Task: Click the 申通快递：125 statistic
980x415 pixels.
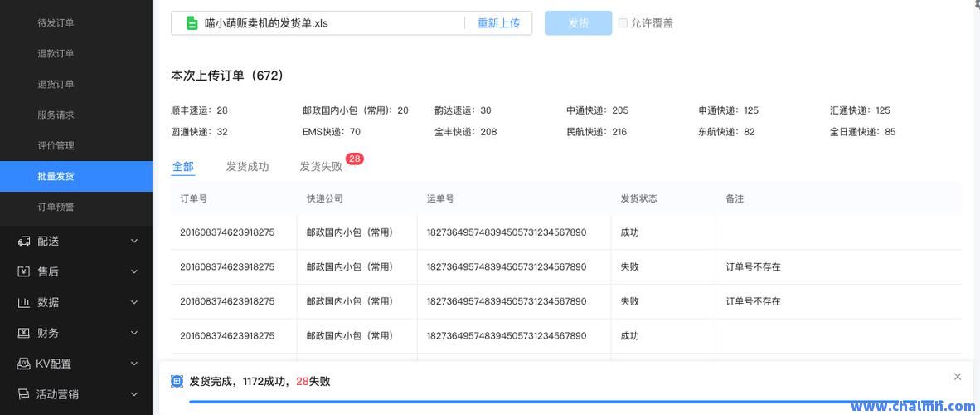Action: [x=729, y=110]
